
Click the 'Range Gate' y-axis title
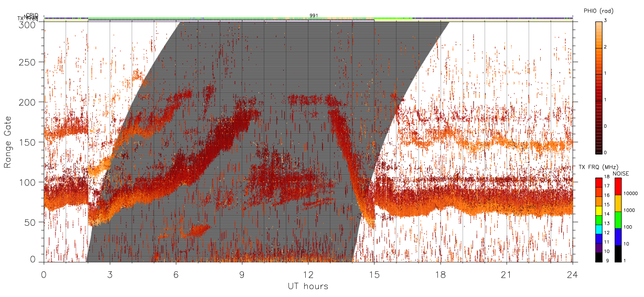7,142
